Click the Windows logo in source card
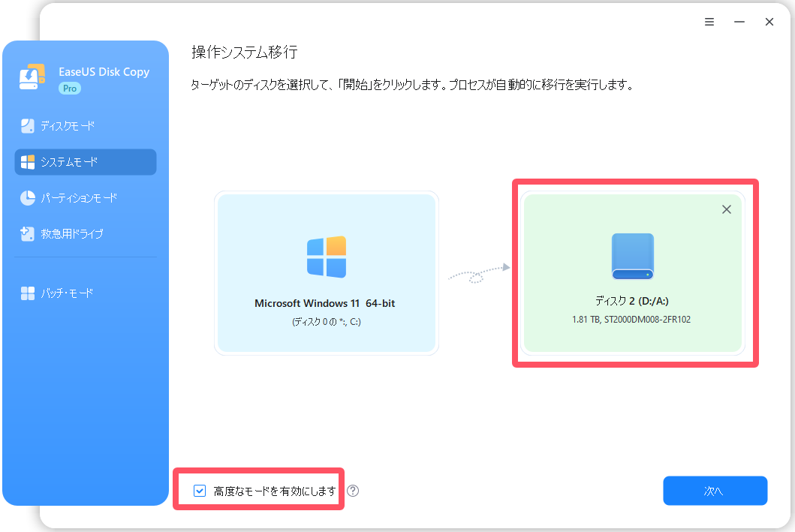 tap(327, 257)
